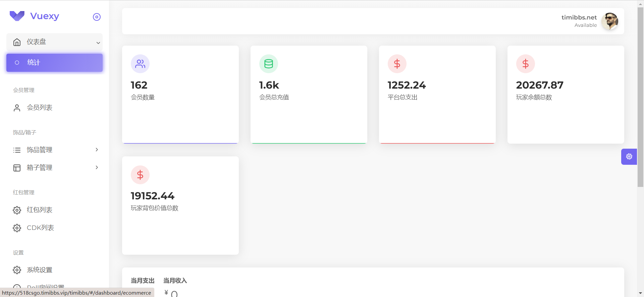Viewport: 644px width, 297px height.
Task: Click the members icon on 会员数量 card
Action: (x=140, y=64)
